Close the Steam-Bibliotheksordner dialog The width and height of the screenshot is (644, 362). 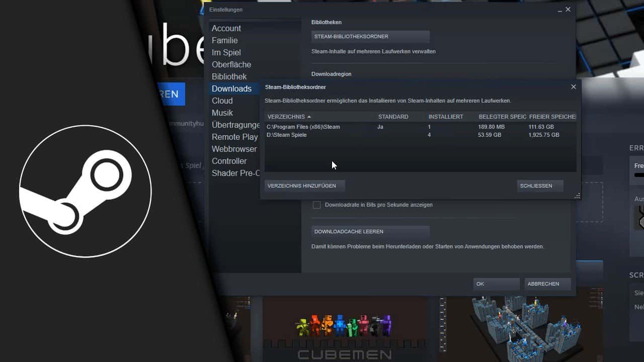coord(573,87)
